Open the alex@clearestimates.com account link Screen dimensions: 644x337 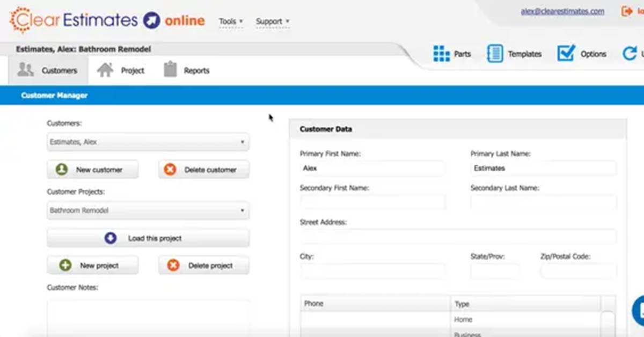coord(562,11)
